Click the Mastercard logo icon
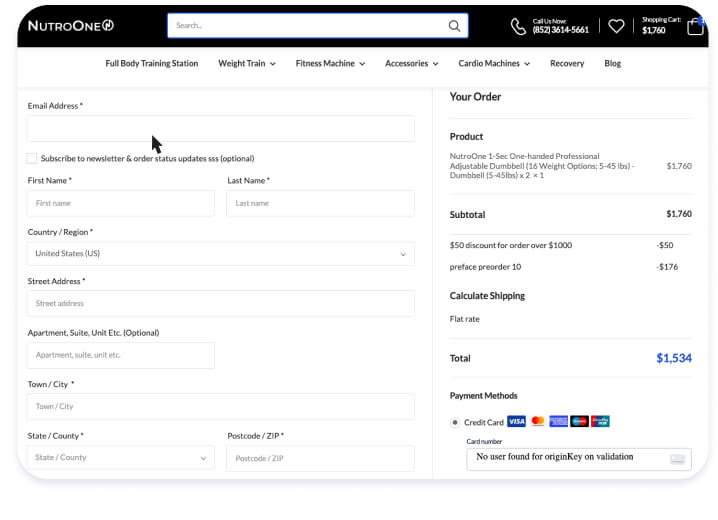Screen dimensions: 718x520 click(538, 422)
